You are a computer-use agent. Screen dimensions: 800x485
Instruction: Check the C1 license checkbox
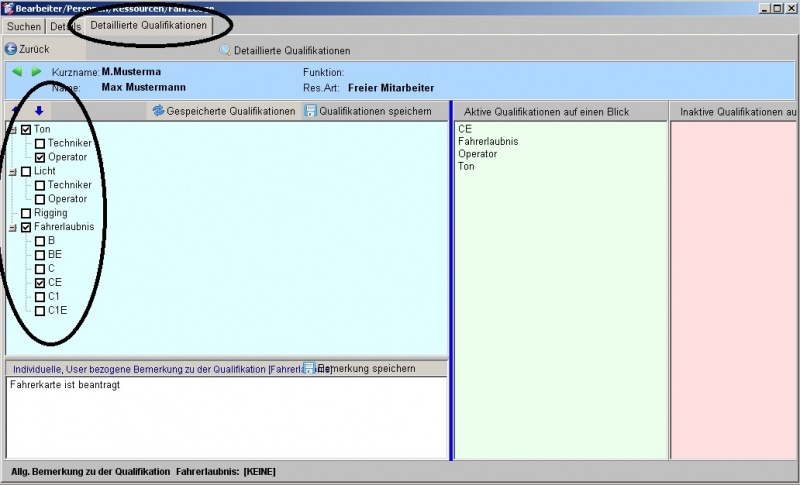click(x=40, y=297)
